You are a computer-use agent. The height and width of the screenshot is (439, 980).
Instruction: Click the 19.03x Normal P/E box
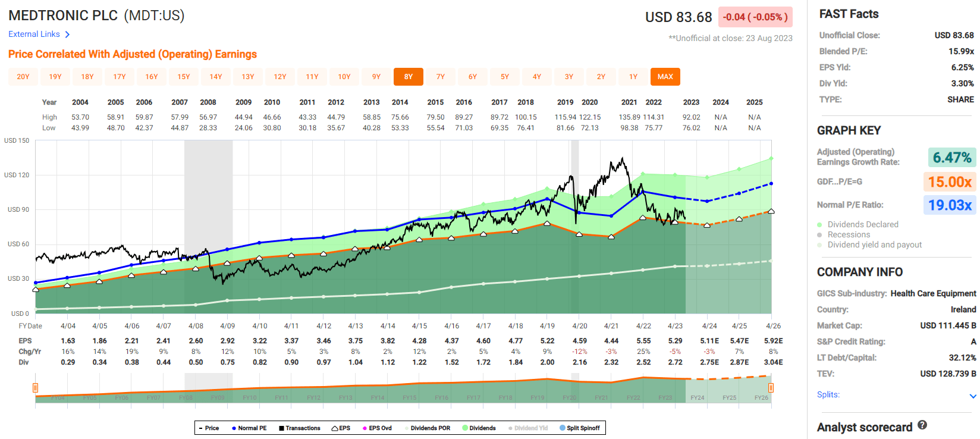(x=950, y=205)
